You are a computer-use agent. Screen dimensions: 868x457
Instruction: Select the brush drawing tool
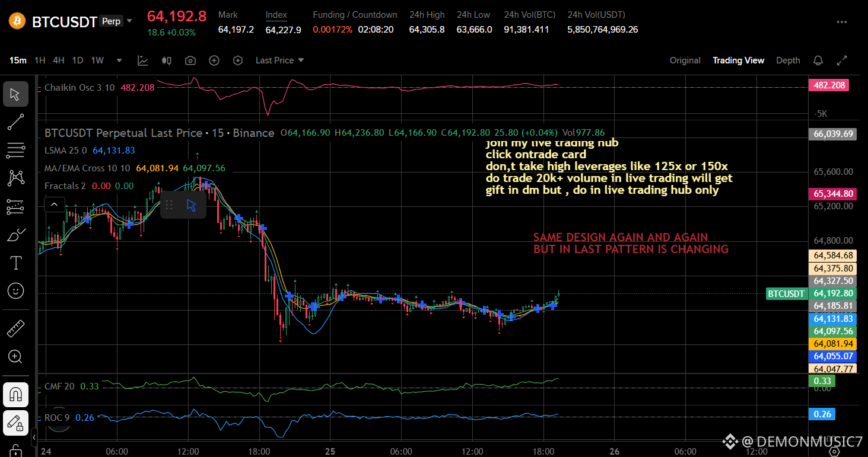click(x=15, y=235)
